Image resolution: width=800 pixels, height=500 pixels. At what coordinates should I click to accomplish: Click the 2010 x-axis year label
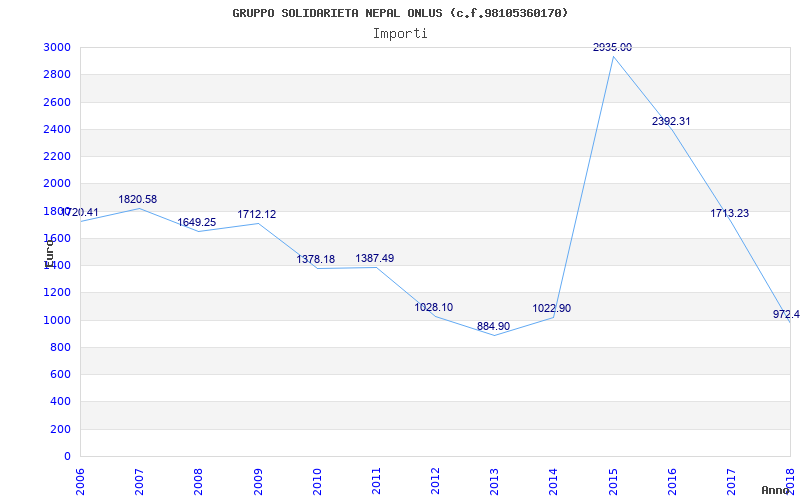[317, 482]
